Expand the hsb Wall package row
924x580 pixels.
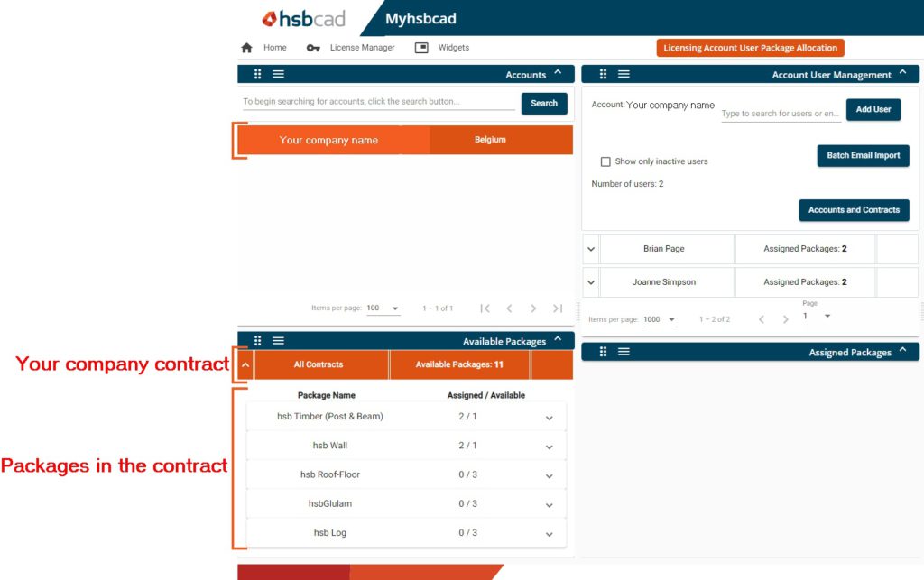[x=550, y=447]
